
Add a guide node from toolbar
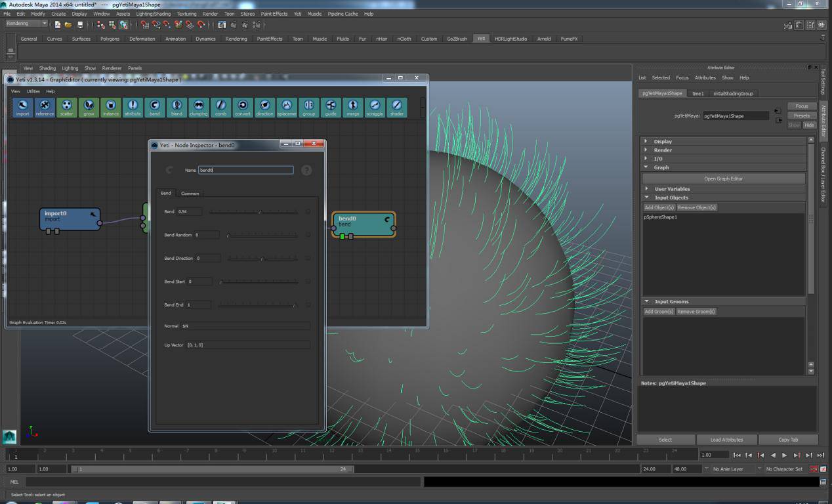coord(331,107)
